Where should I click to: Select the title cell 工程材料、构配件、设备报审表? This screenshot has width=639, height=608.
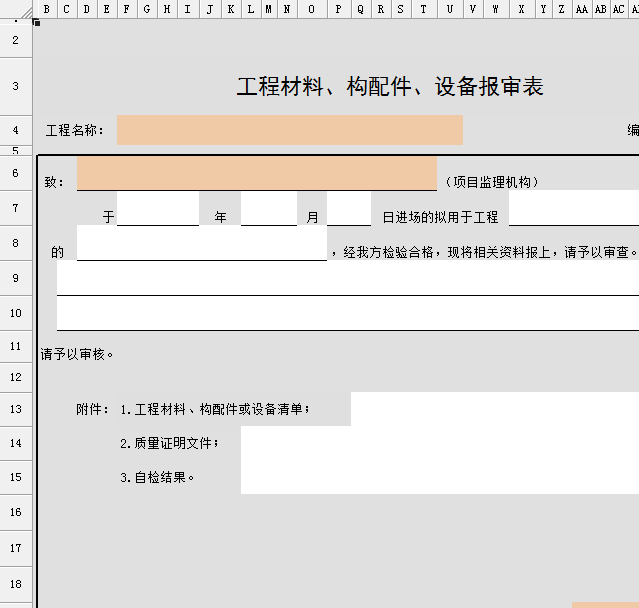[x=390, y=86]
